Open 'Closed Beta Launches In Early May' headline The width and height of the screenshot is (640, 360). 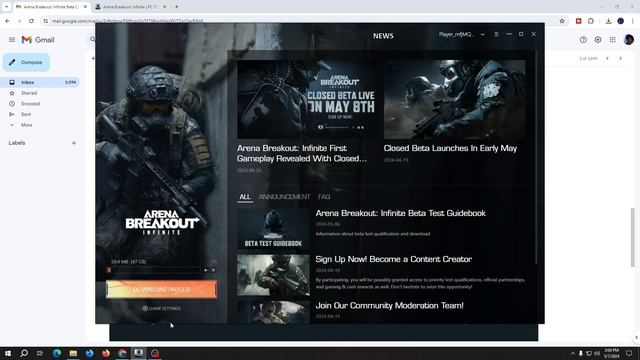point(450,148)
